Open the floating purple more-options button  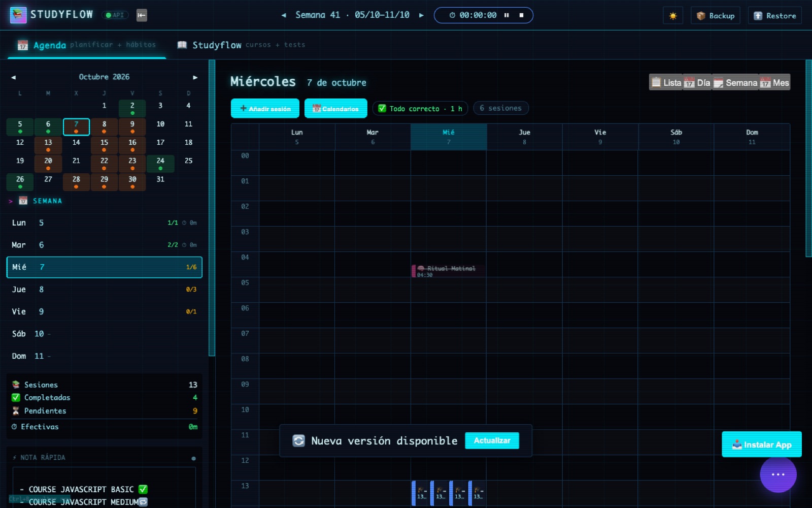(778, 474)
